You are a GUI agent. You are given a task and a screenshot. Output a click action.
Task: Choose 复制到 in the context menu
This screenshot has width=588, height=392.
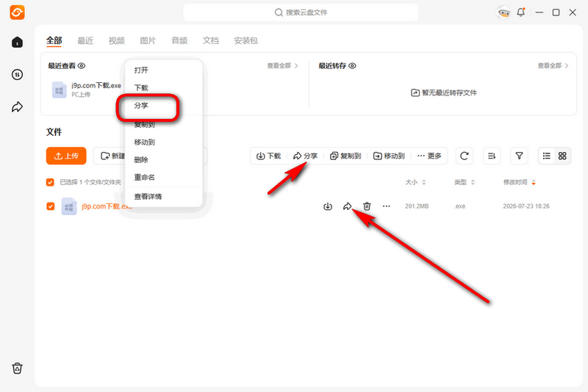pyautogui.click(x=163, y=124)
